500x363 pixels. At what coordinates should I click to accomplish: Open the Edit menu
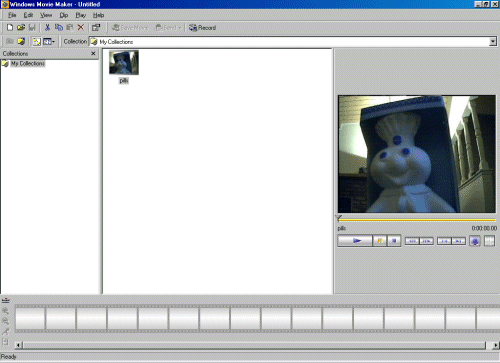click(x=28, y=15)
